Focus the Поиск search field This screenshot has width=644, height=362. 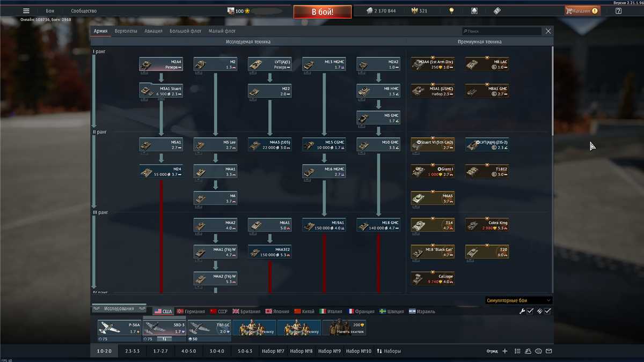tap(502, 31)
